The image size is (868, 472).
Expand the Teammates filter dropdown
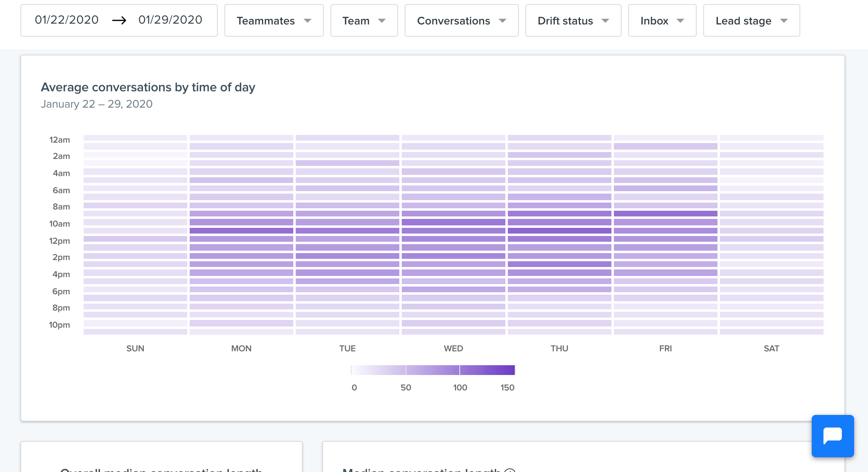point(274,20)
